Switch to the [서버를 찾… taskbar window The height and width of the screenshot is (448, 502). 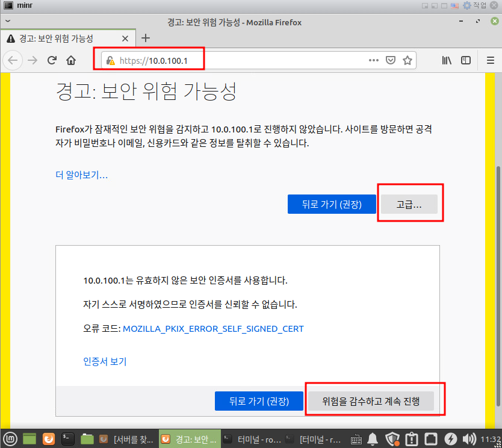(x=126, y=439)
